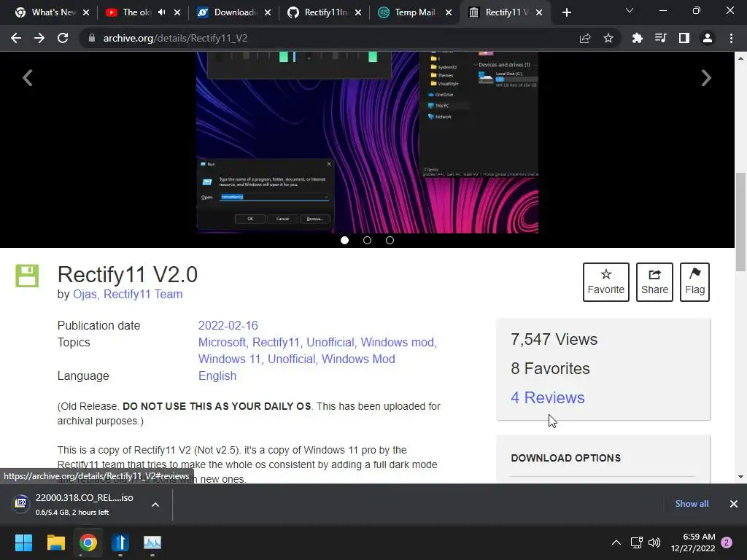The image size is (747, 560).
Task: Flag this item
Action: [694, 282]
